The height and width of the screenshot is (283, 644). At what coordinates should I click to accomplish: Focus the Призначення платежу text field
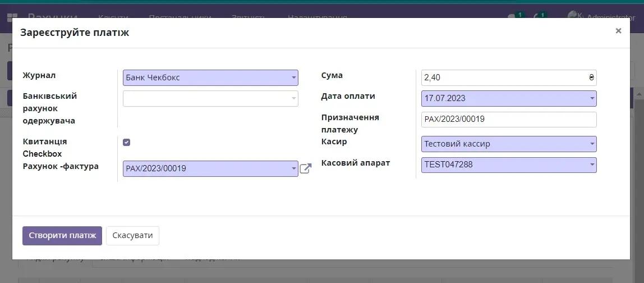(x=508, y=119)
